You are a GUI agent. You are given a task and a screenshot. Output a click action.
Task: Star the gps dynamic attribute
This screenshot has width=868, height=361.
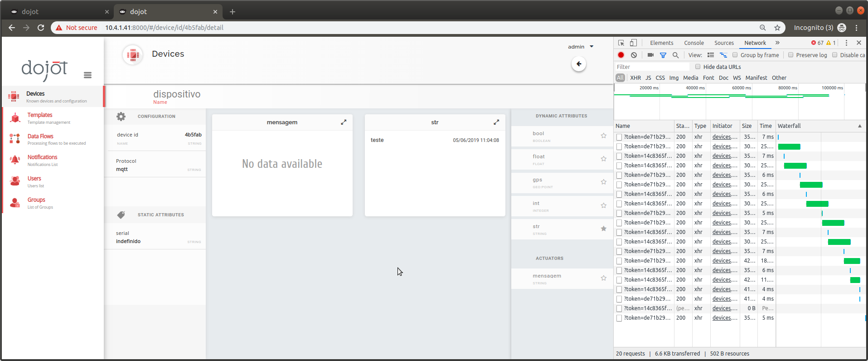point(604,182)
